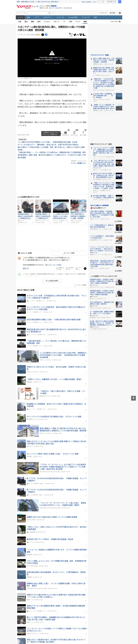Open トピックス一覧 link
Viewport: 138px width, 644px height.
[x=115, y=21]
